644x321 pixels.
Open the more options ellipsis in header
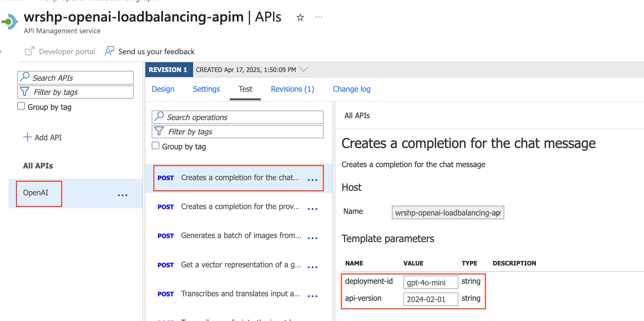[319, 17]
